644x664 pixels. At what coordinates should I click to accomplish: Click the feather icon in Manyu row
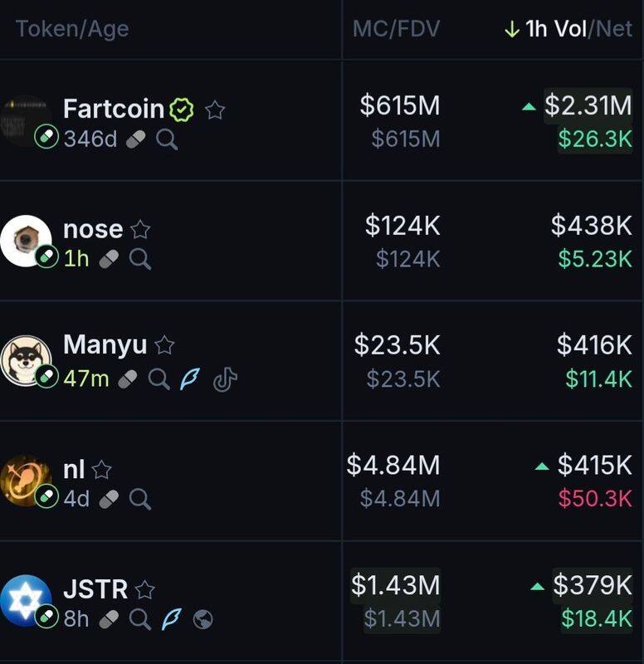(x=188, y=379)
